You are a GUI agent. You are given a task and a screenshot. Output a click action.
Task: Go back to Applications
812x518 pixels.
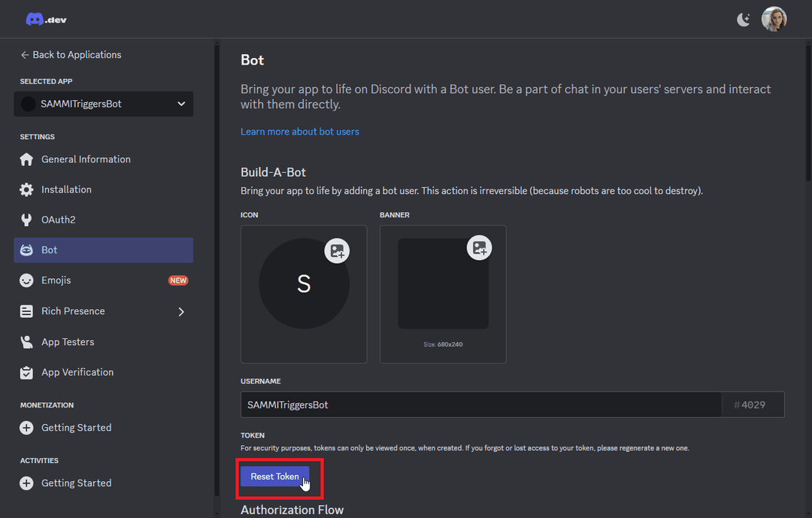[71, 54]
